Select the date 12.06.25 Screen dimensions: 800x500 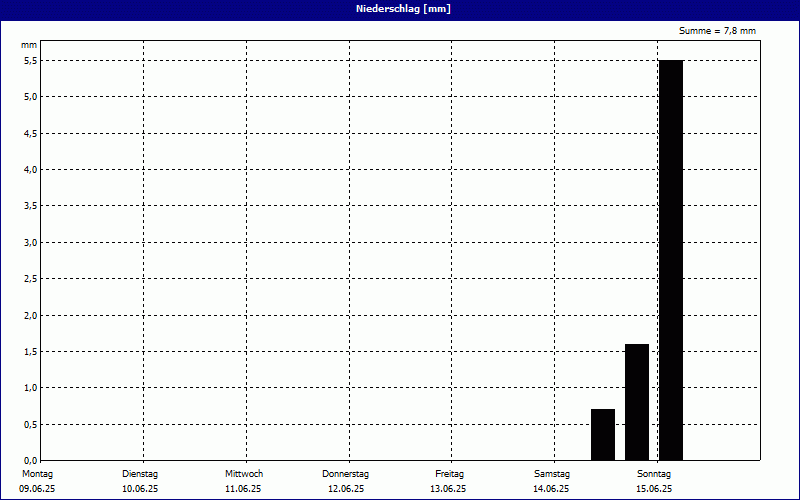click(346, 489)
